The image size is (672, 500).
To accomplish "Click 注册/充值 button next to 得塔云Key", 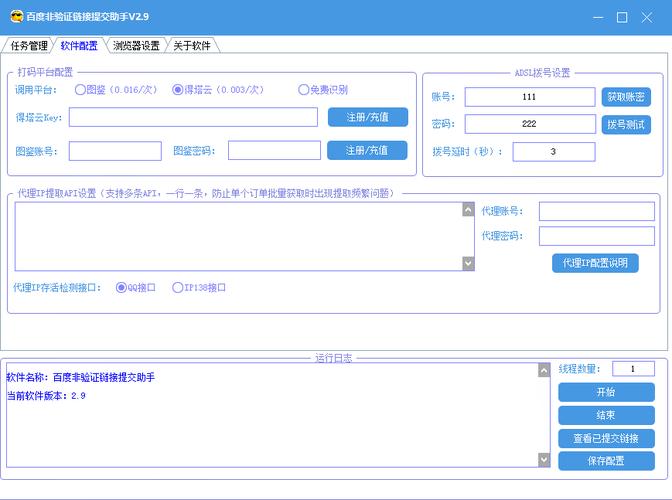I will tap(368, 117).
